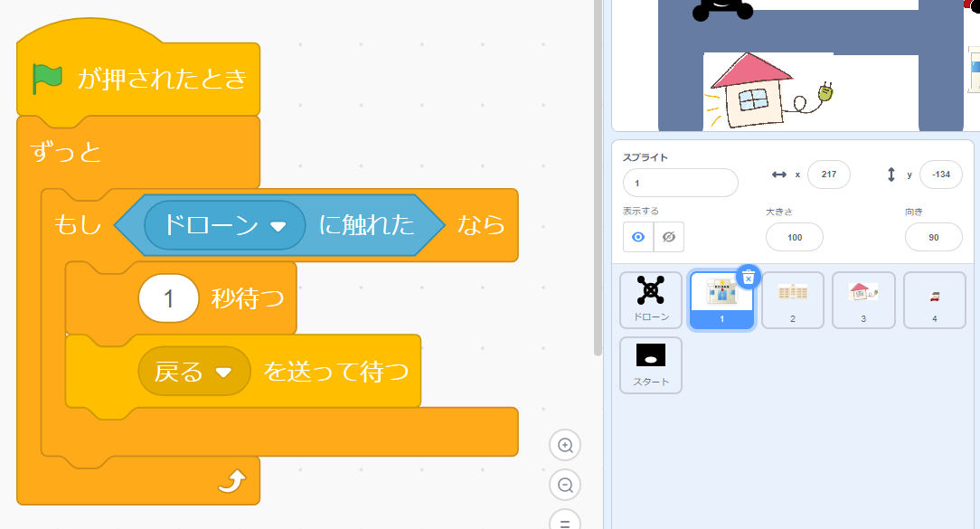Delete sprite 1 using trash icon

pyautogui.click(x=749, y=277)
